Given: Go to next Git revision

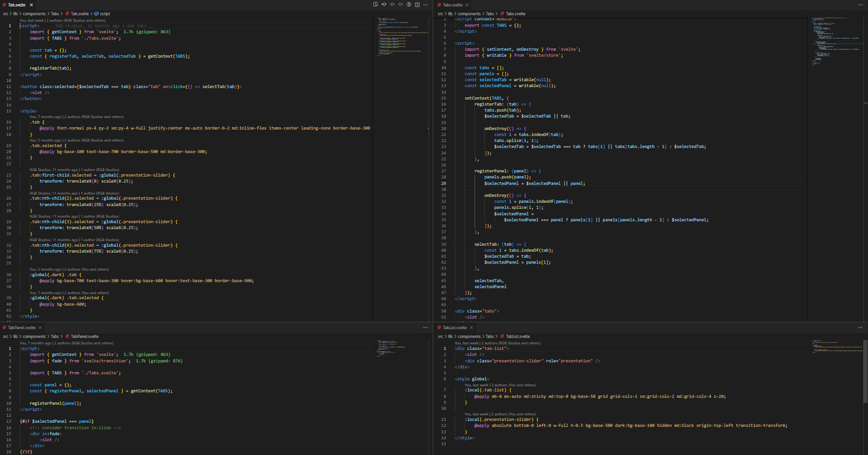Looking at the screenshot, I should pos(400,5).
